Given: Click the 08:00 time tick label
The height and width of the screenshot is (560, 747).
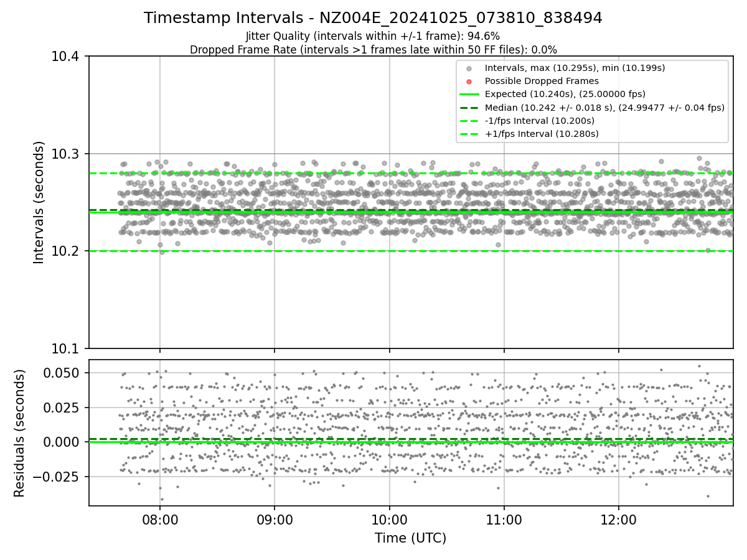Looking at the screenshot, I should click(x=160, y=519).
